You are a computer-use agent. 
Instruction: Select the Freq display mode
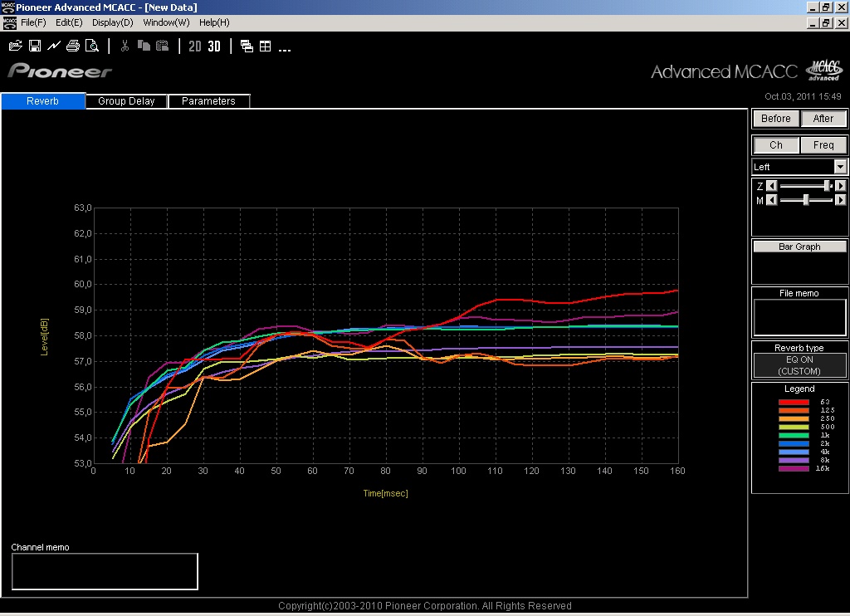823,145
